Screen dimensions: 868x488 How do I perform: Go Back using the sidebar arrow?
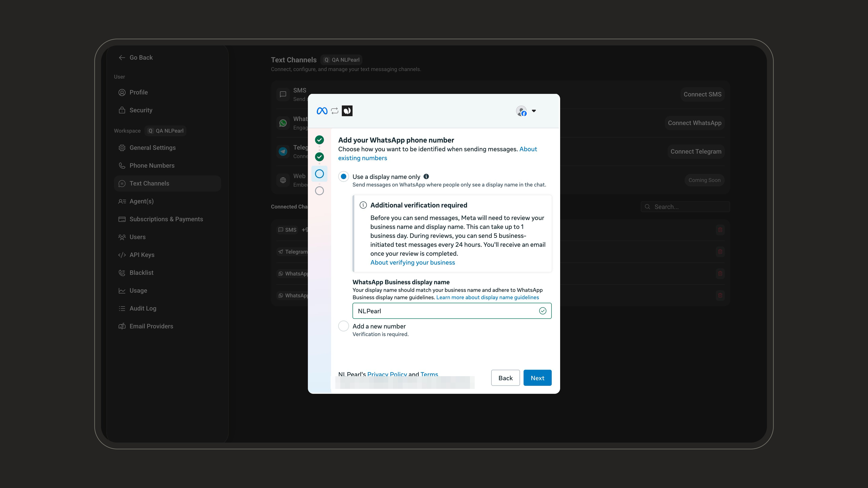pyautogui.click(x=136, y=58)
